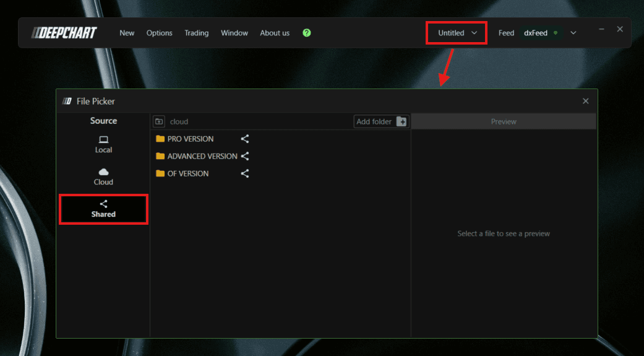Open the Options menu
The image size is (644, 356).
[160, 33]
